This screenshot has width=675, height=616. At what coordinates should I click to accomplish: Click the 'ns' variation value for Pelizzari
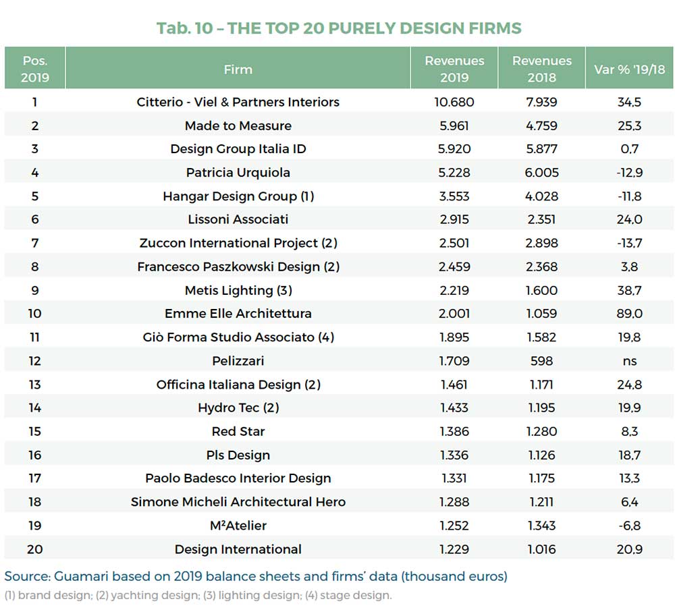tap(629, 361)
